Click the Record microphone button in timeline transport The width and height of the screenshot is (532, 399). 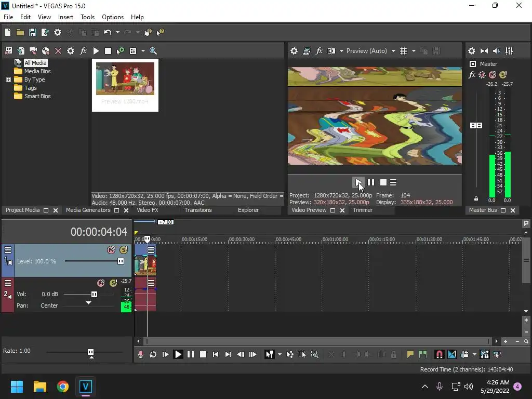(x=140, y=354)
